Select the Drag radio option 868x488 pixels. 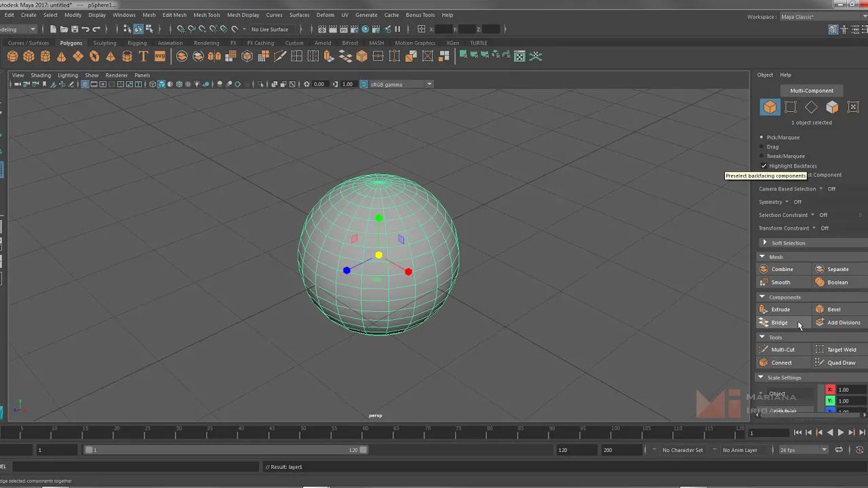tap(762, 147)
